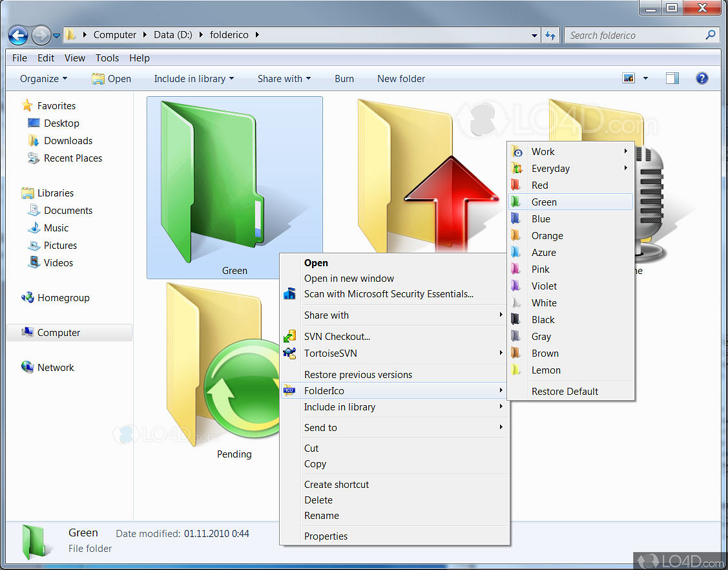Viewport: 728px width, 570px height.
Task: Click Computer in the address breadcrumb
Action: coord(115,35)
